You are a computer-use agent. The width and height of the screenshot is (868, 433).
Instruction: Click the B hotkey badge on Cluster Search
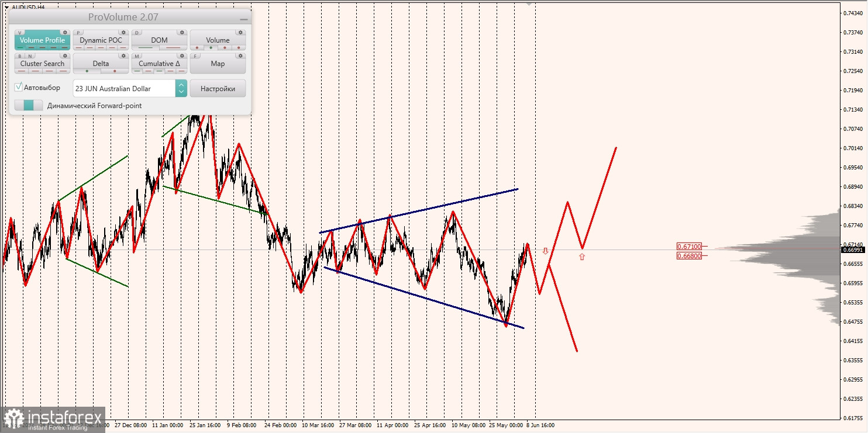coord(20,56)
